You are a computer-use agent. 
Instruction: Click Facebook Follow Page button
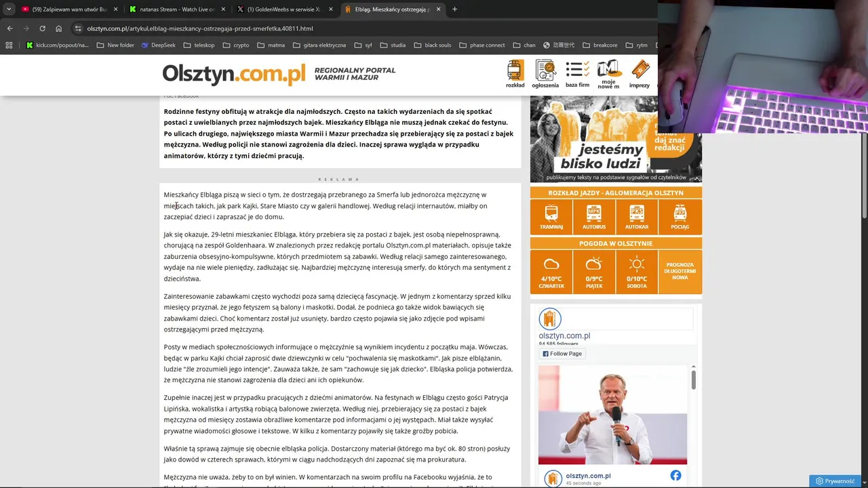[x=562, y=354]
